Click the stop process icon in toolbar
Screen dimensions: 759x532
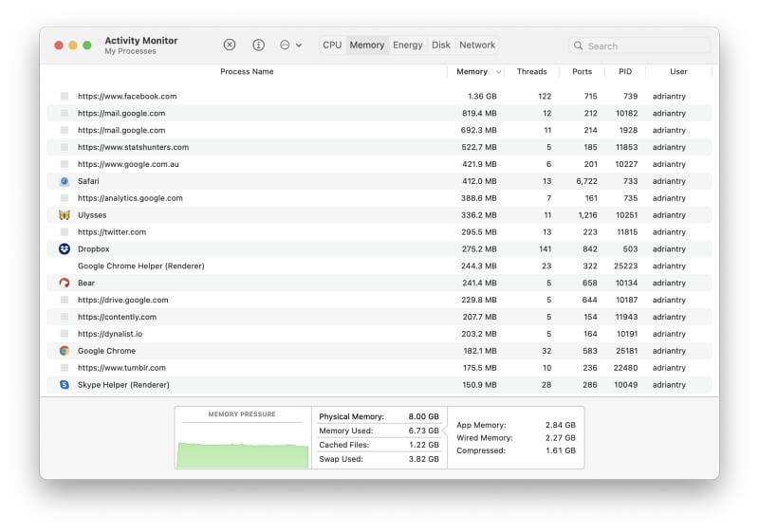coord(230,45)
